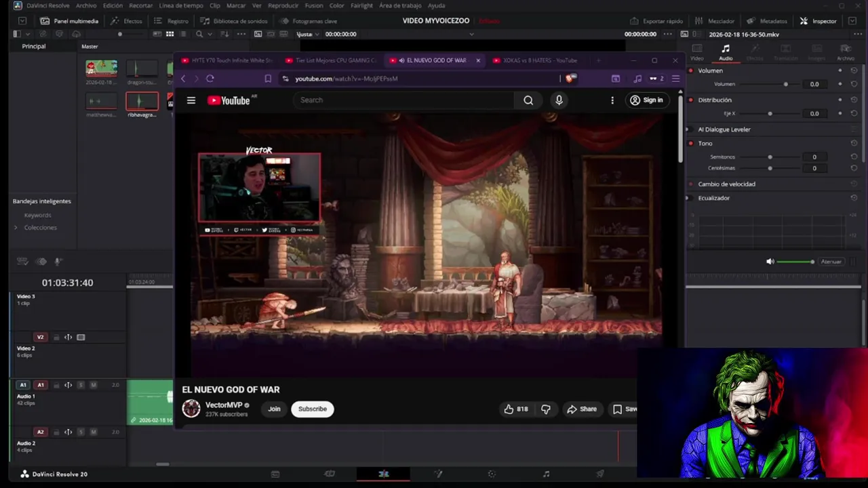Open the Fairlight page music note icon
The height and width of the screenshot is (488, 868).
click(x=546, y=474)
